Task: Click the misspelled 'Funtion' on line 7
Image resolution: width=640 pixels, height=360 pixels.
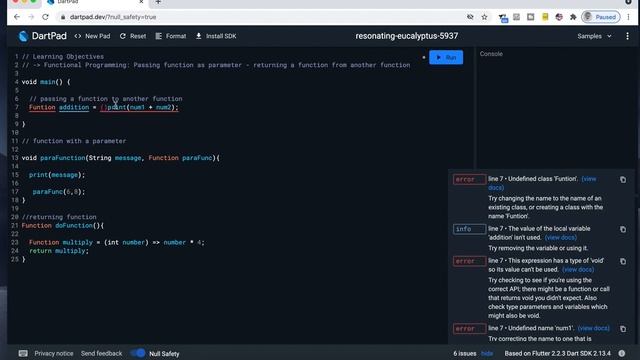Action: (x=42, y=107)
